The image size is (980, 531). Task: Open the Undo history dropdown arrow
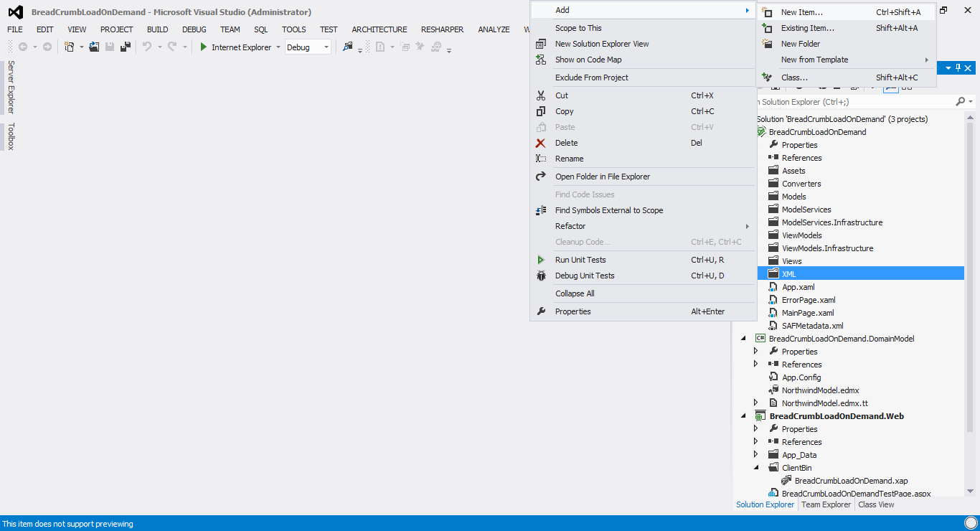(159, 47)
